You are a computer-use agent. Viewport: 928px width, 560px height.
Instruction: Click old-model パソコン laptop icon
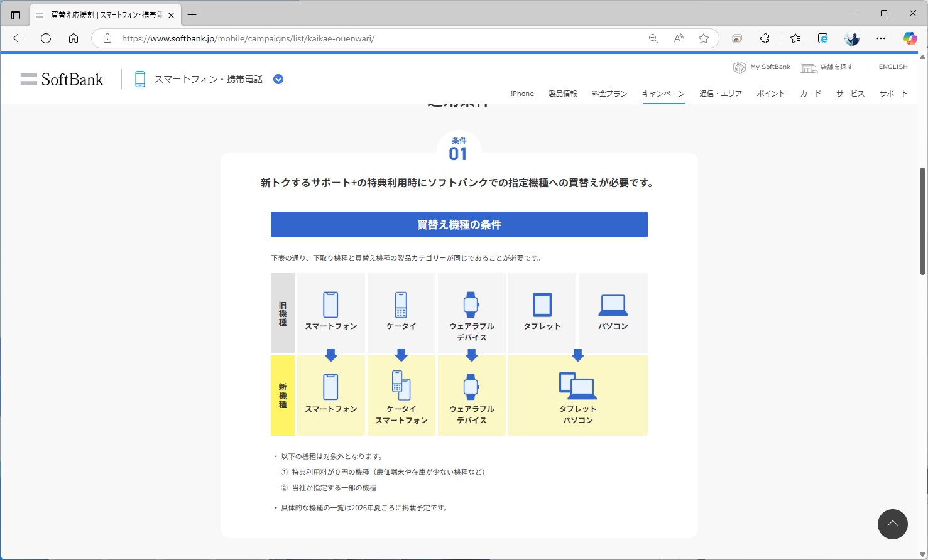[613, 305]
